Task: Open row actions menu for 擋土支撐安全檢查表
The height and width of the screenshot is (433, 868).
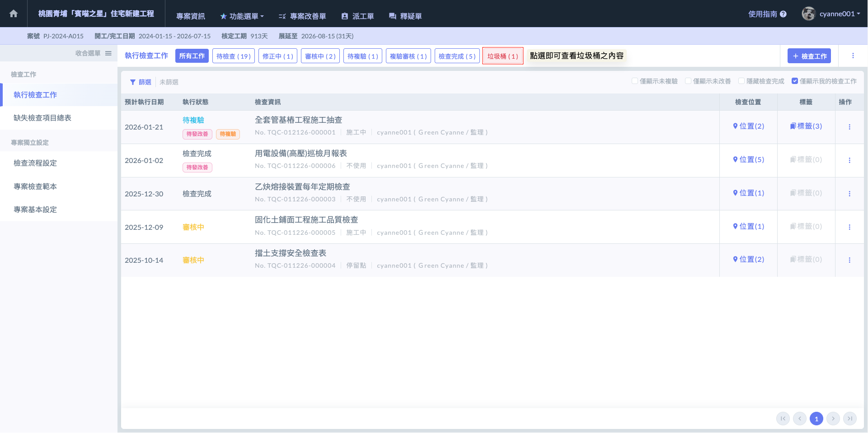Action: click(x=849, y=260)
